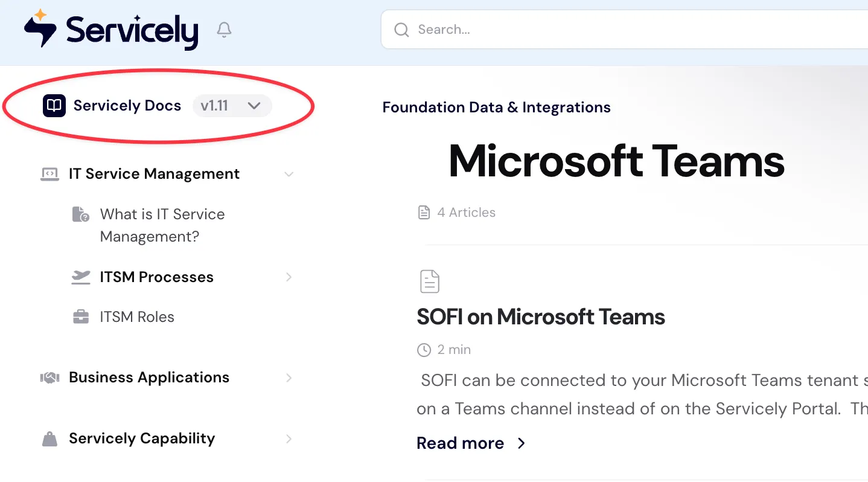Click the Servicely Capability bag icon

click(49, 439)
